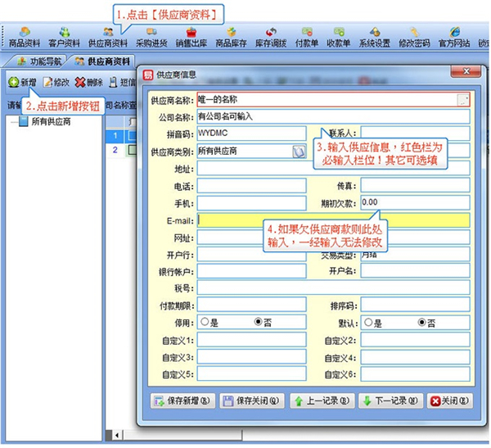This screenshot has height=448, width=491.
Task: Open the 交易类型 field showing 月结
Action: tap(415, 254)
